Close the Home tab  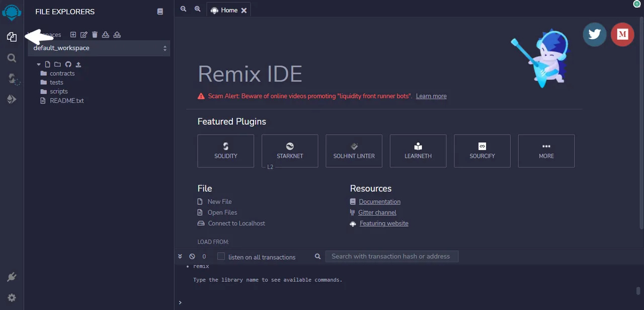point(244,10)
